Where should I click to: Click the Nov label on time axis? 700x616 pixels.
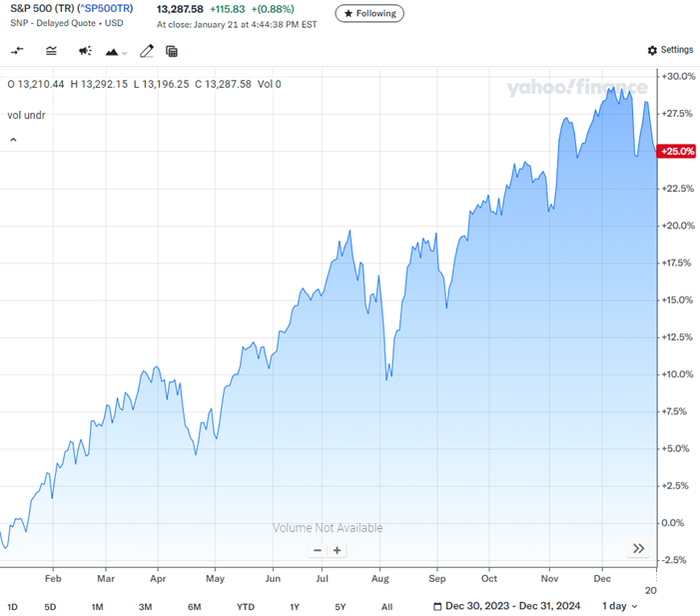point(549,578)
